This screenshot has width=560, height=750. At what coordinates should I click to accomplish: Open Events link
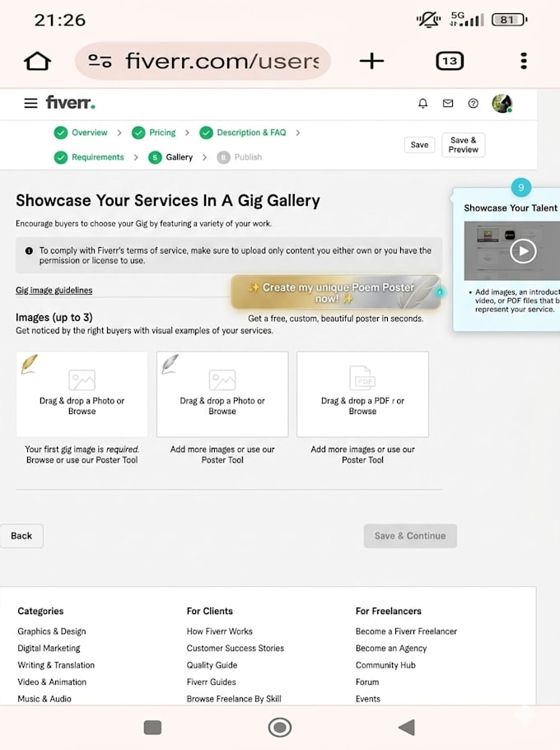(367, 699)
